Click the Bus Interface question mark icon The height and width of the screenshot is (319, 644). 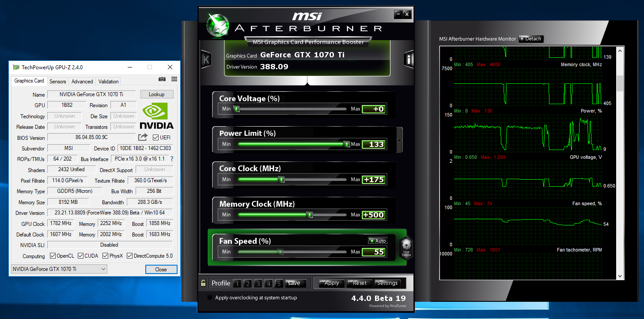pyautogui.click(x=172, y=159)
